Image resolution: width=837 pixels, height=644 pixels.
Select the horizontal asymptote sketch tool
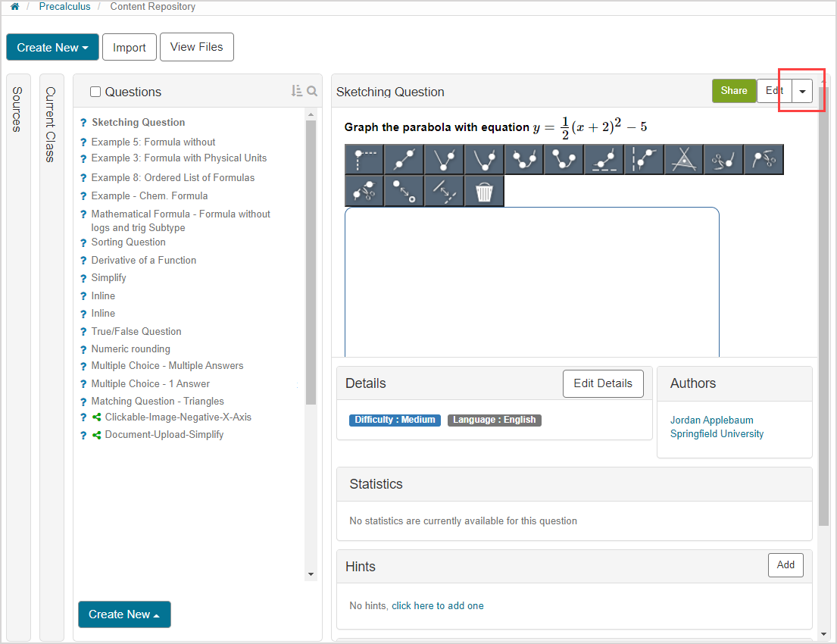[604, 159]
